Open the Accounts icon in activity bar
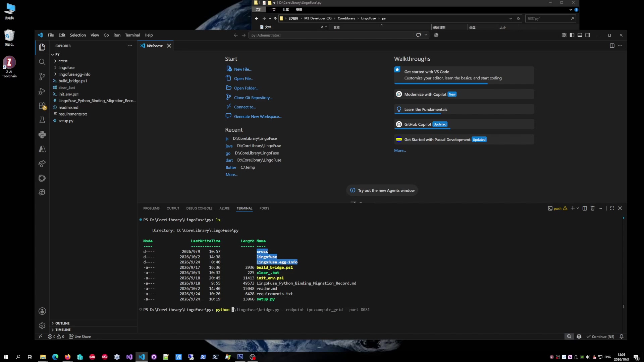644x362 pixels. 42,311
